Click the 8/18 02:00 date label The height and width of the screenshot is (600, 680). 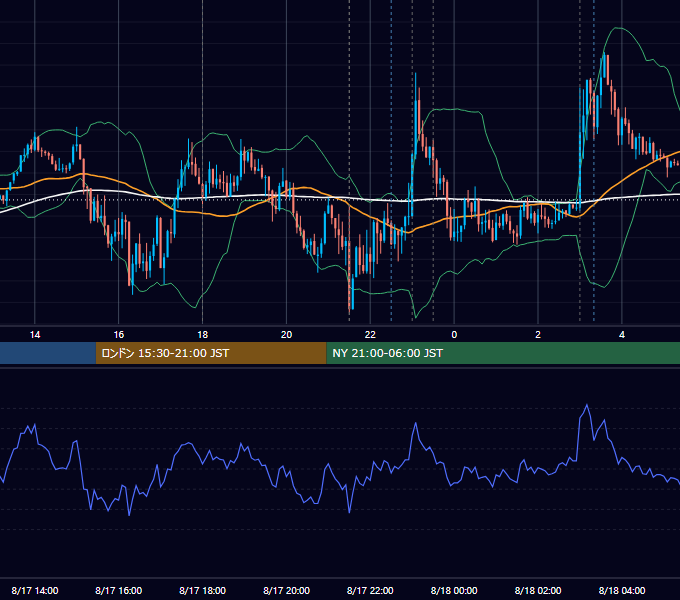pos(538,590)
